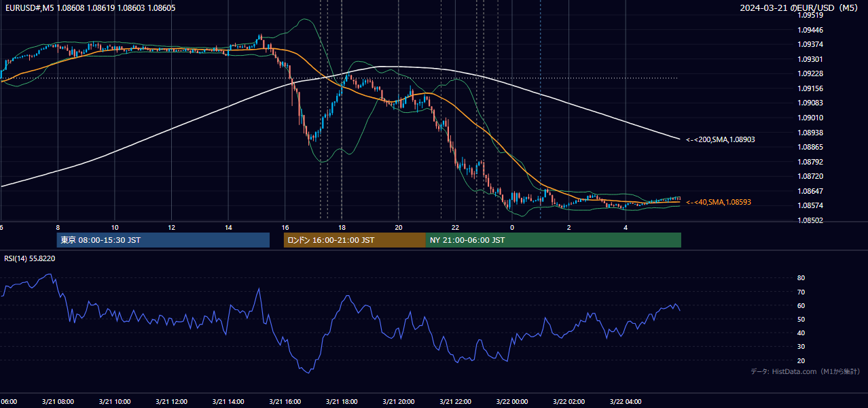Click the 3/21 16:00 time axis label
This screenshot has width=868, height=408.
pyautogui.click(x=285, y=402)
